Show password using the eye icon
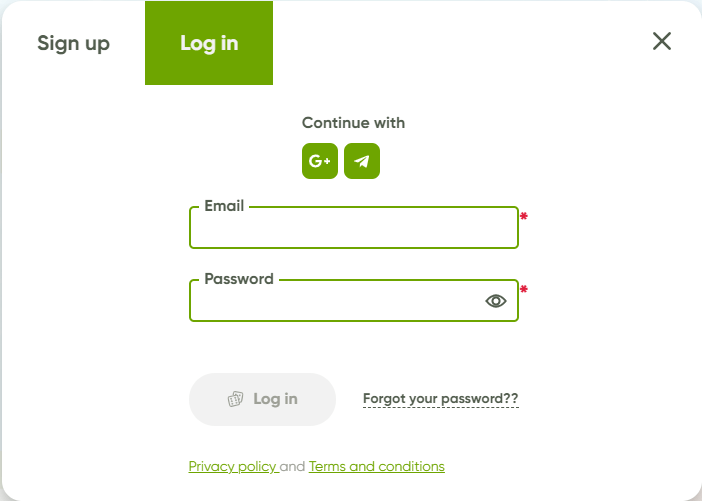 click(x=496, y=301)
